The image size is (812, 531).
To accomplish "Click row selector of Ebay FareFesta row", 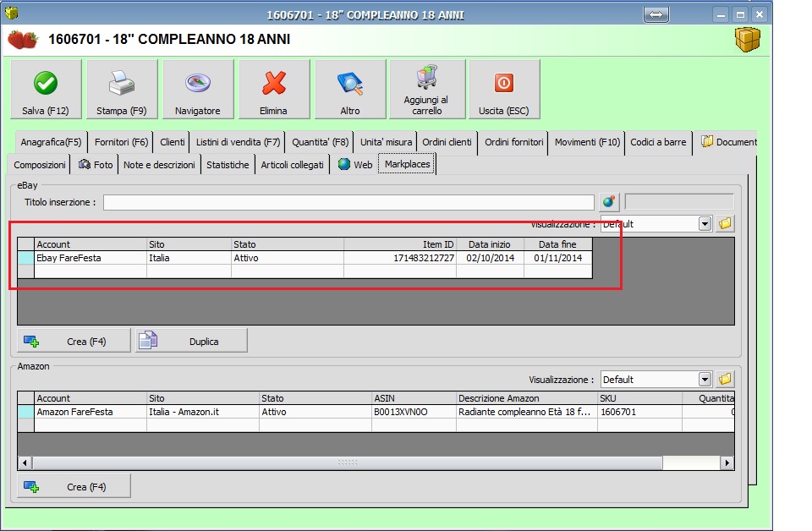I will (26, 258).
